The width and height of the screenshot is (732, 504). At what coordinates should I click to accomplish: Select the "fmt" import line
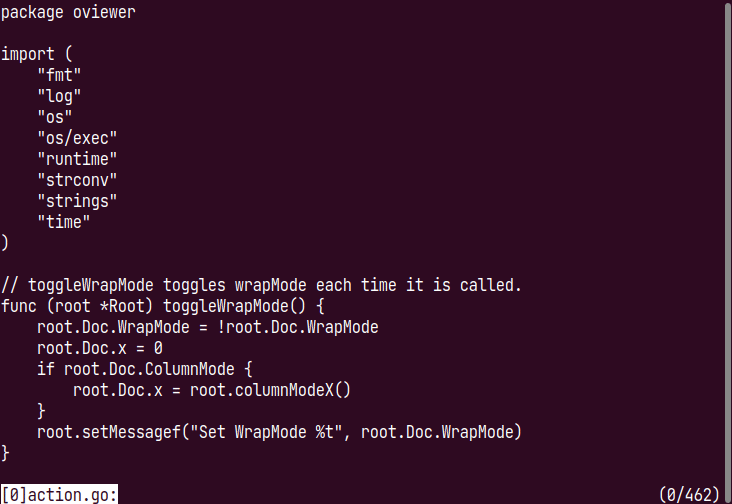coord(59,75)
